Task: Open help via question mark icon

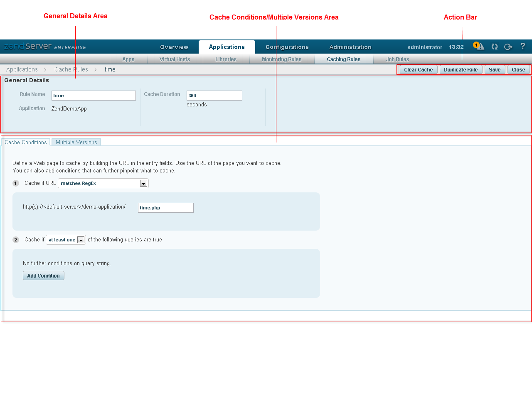Action: click(522, 46)
